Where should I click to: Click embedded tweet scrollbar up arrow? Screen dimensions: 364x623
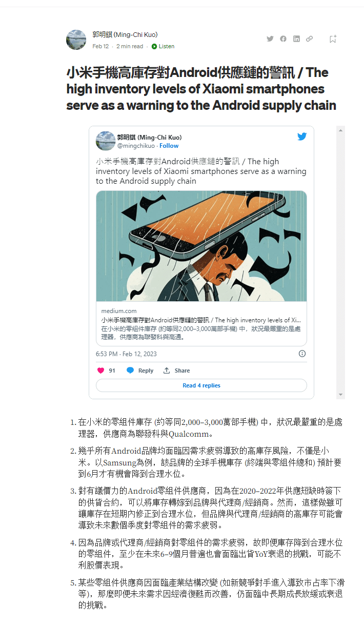(x=341, y=130)
